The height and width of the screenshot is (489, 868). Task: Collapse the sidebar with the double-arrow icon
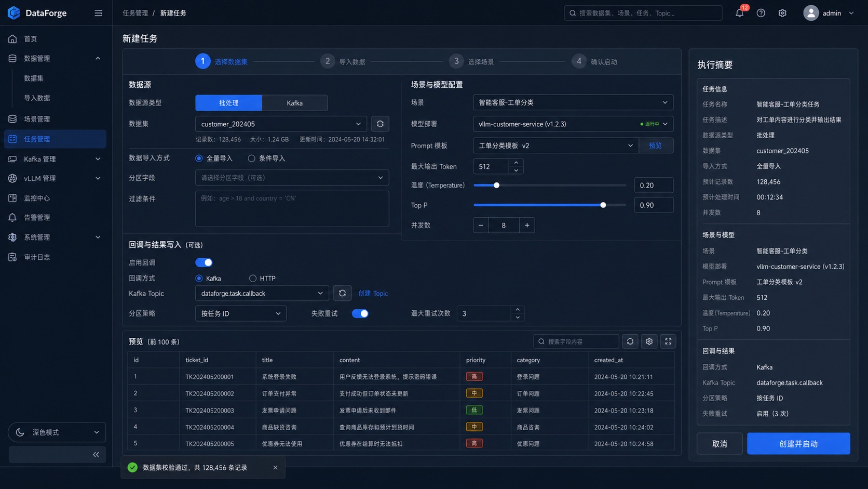click(96, 455)
